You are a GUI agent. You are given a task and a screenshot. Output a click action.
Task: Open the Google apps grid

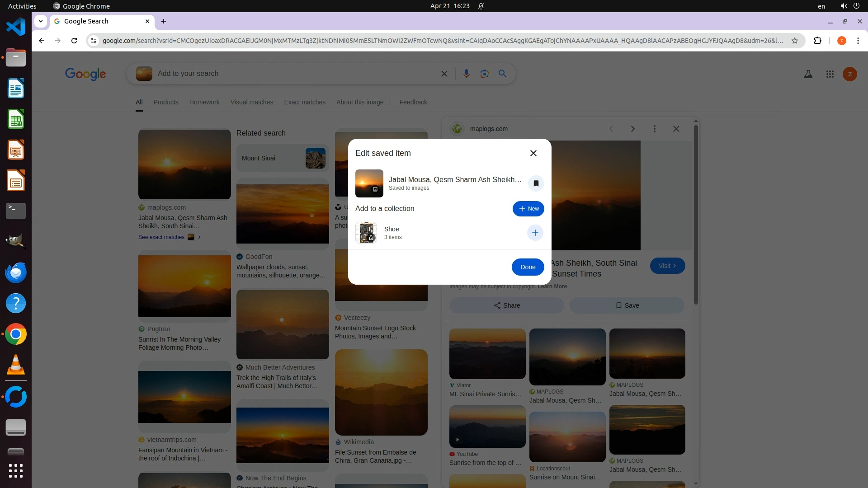(x=830, y=74)
